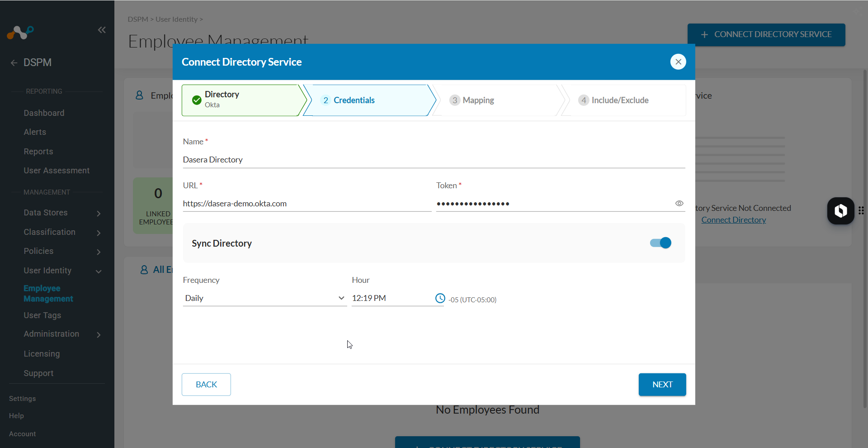
Task: Select the Mapping step tab
Action: [498, 100]
